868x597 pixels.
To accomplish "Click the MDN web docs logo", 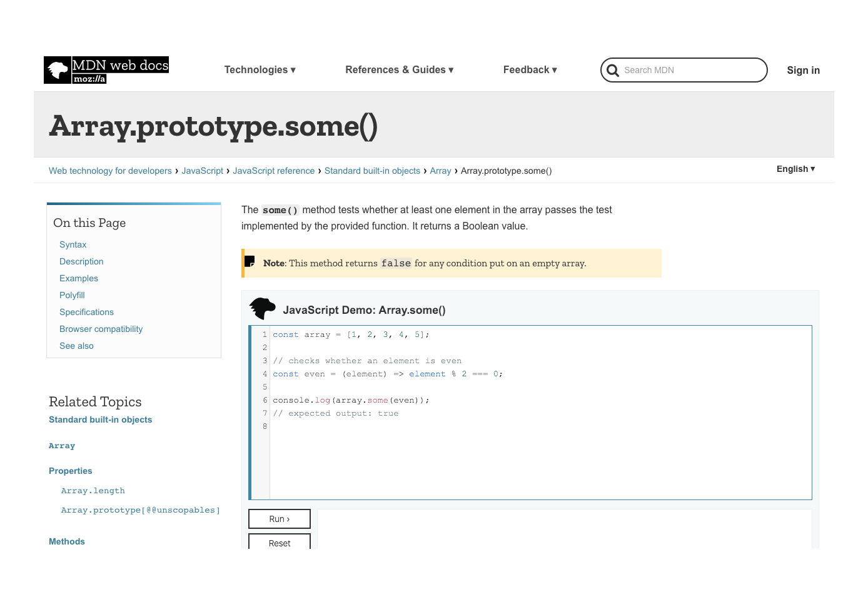I will (x=106, y=70).
